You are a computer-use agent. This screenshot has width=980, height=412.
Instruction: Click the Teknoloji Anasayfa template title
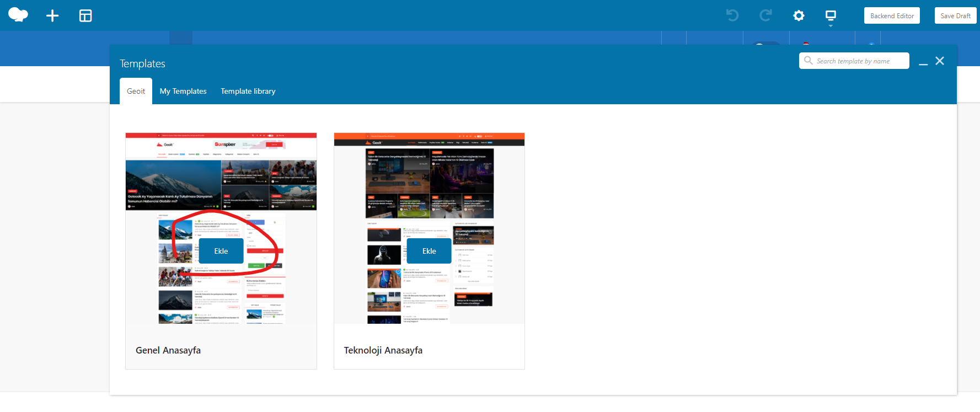(x=383, y=350)
